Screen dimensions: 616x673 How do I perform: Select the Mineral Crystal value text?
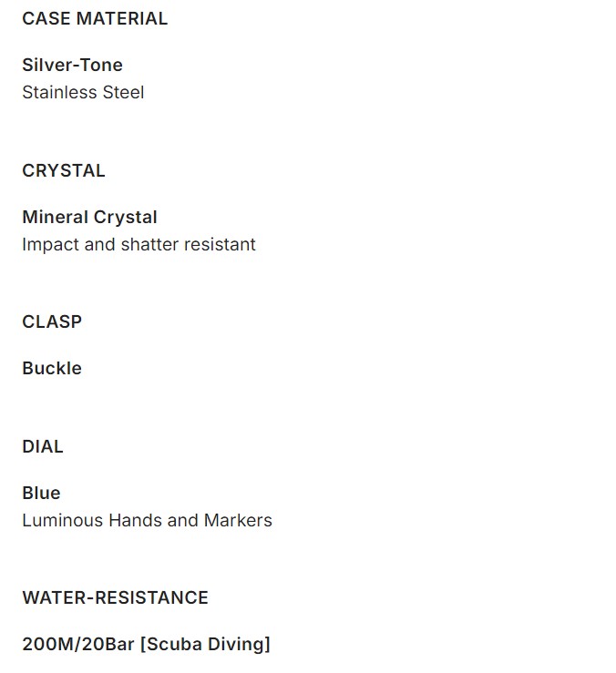tap(89, 217)
